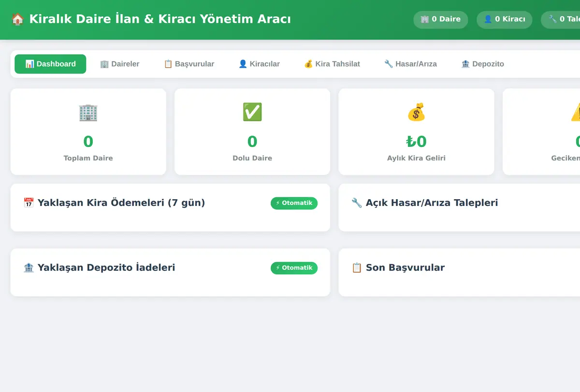Click the Toplam Daire label
The width and height of the screenshot is (580, 392).
[88, 158]
